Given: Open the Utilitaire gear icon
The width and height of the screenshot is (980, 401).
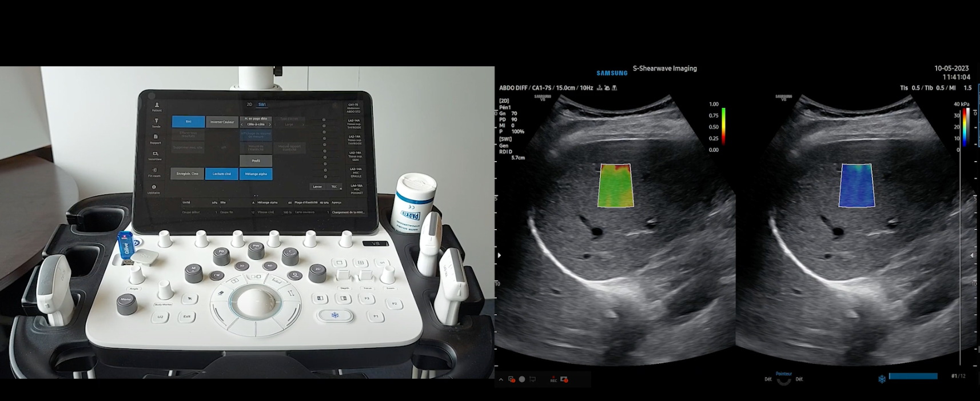Looking at the screenshot, I should [x=154, y=189].
